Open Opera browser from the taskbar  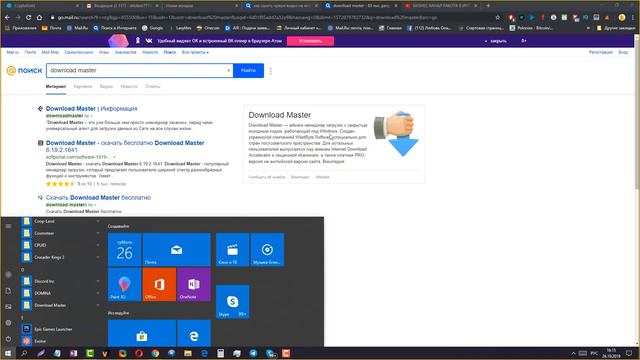[x=139, y=353]
